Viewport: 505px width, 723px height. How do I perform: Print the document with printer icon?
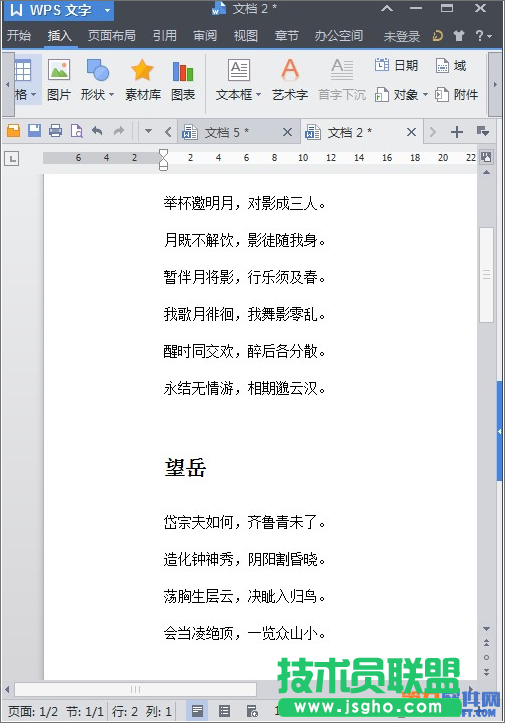(55, 131)
